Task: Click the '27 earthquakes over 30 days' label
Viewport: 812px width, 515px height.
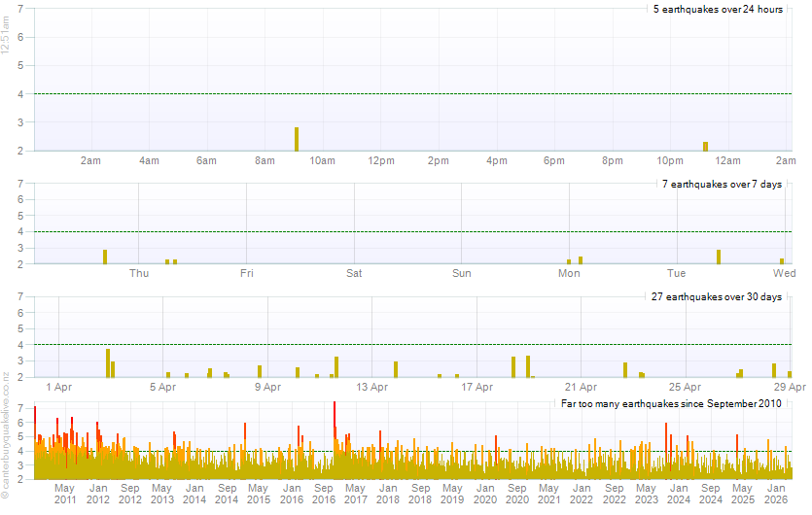Action: click(x=716, y=297)
